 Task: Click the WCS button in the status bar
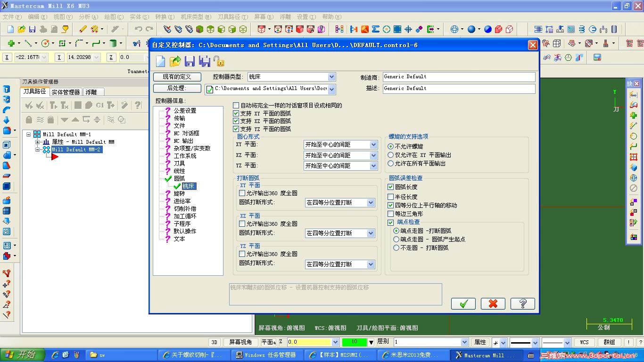click(584, 342)
